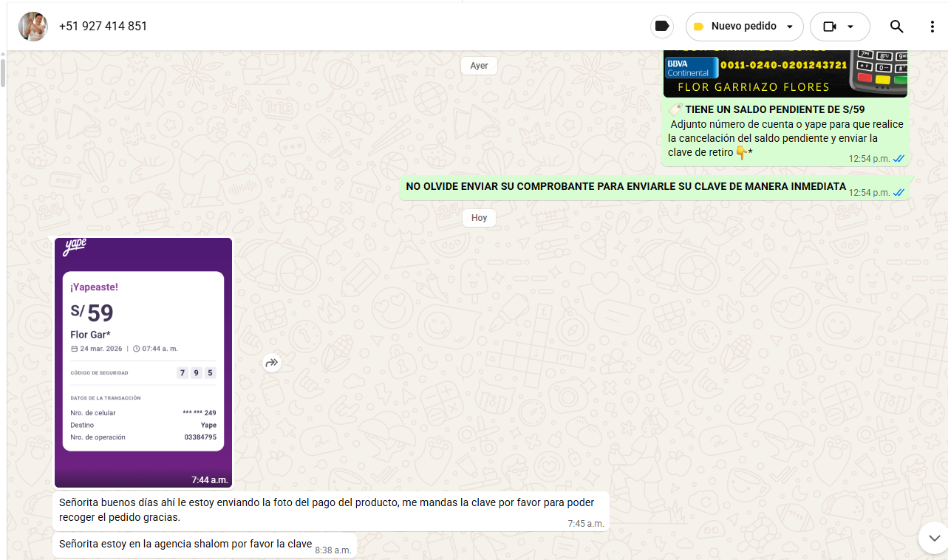Viewport: 948px width, 560px height.
Task: Click the black label tag icon
Action: 662,27
